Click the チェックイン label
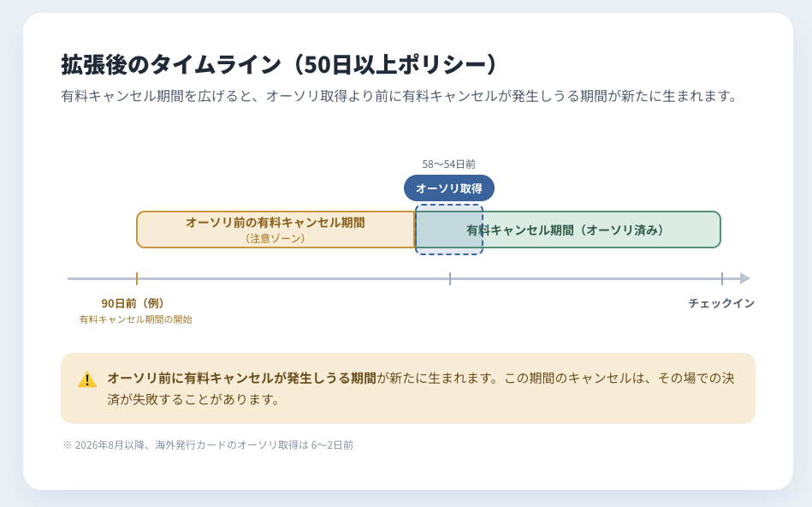Viewport: 812px width, 507px height. [721, 303]
